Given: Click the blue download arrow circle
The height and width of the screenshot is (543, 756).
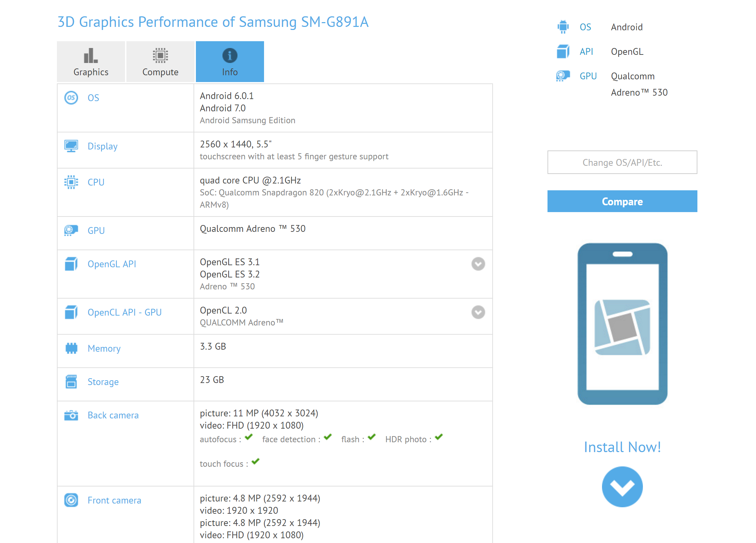Looking at the screenshot, I should [622, 487].
